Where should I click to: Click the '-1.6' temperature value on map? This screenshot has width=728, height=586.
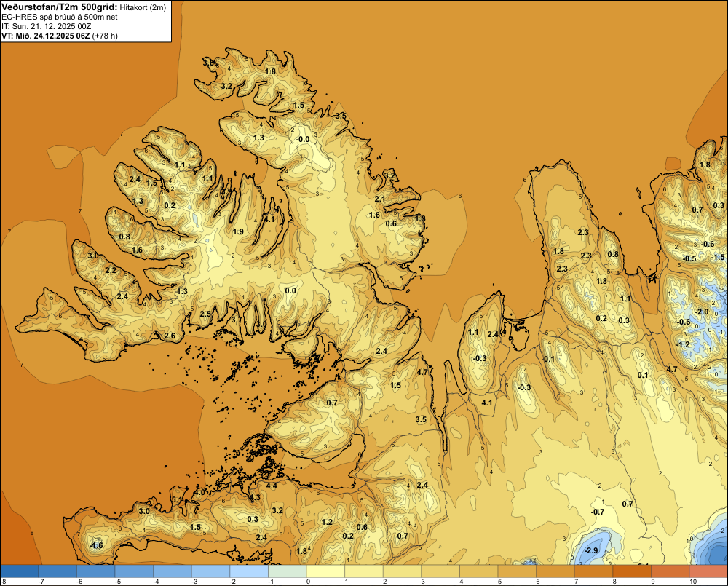point(95,545)
